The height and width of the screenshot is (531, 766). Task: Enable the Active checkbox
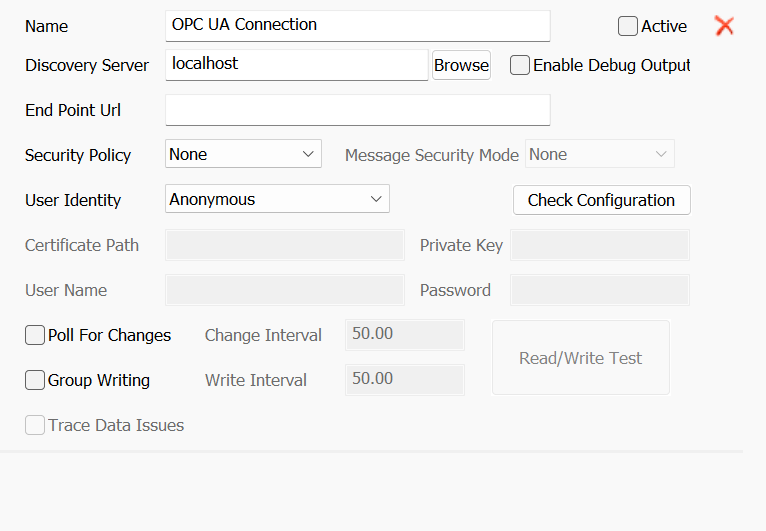(628, 26)
